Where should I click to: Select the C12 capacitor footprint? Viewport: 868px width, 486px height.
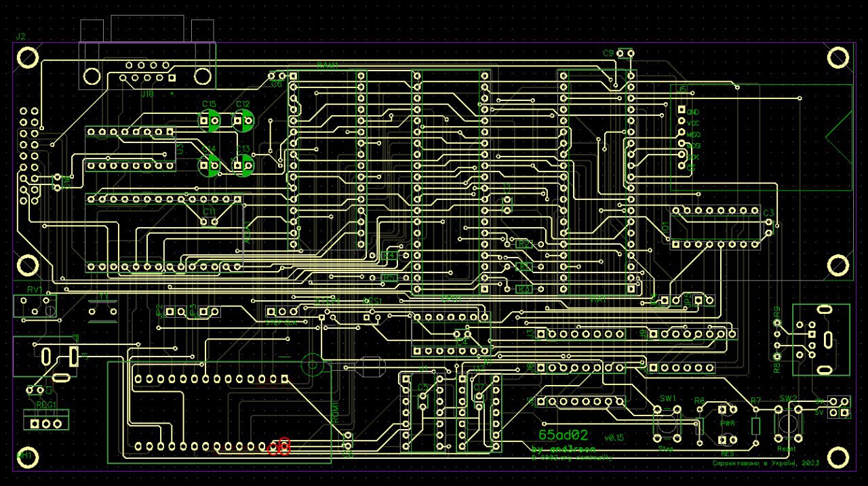coord(243,121)
